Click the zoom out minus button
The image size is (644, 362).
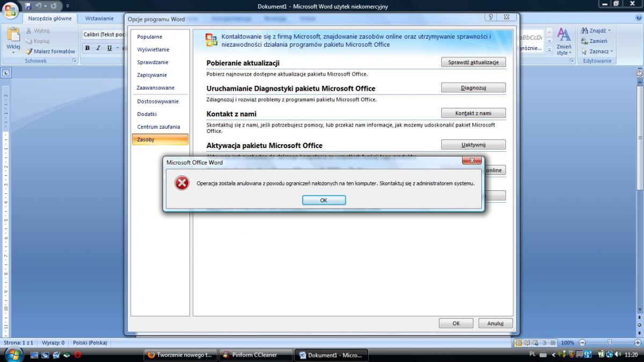[582, 343]
